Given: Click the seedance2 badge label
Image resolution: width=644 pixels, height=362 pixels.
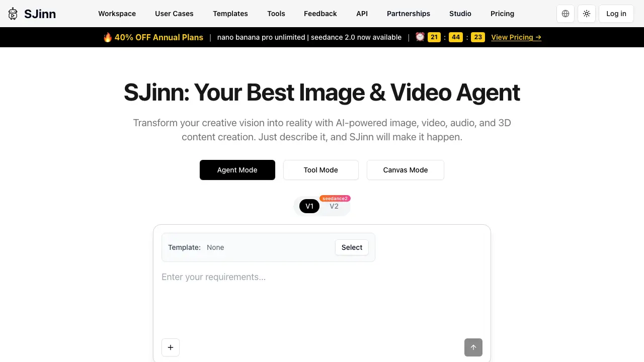Looking at the screenshot, I should pyautogui.click(x=335, y=199).
